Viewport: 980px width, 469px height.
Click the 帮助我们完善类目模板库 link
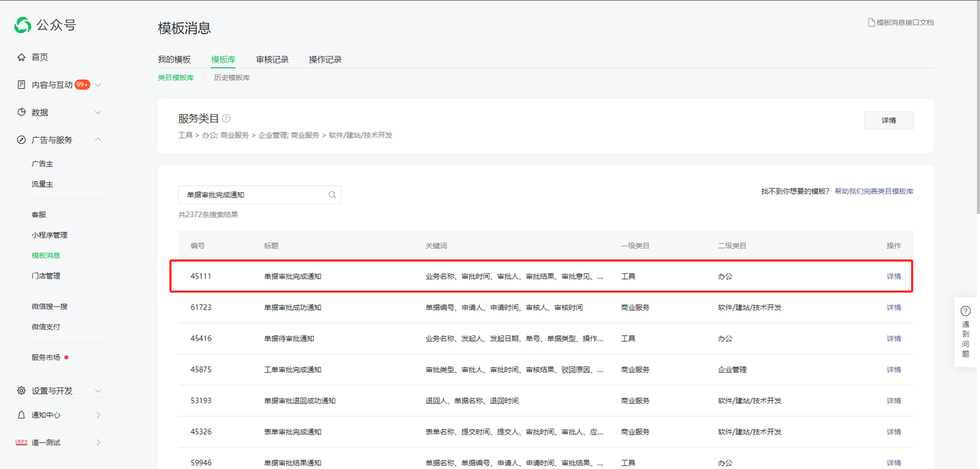coord(874,191)
